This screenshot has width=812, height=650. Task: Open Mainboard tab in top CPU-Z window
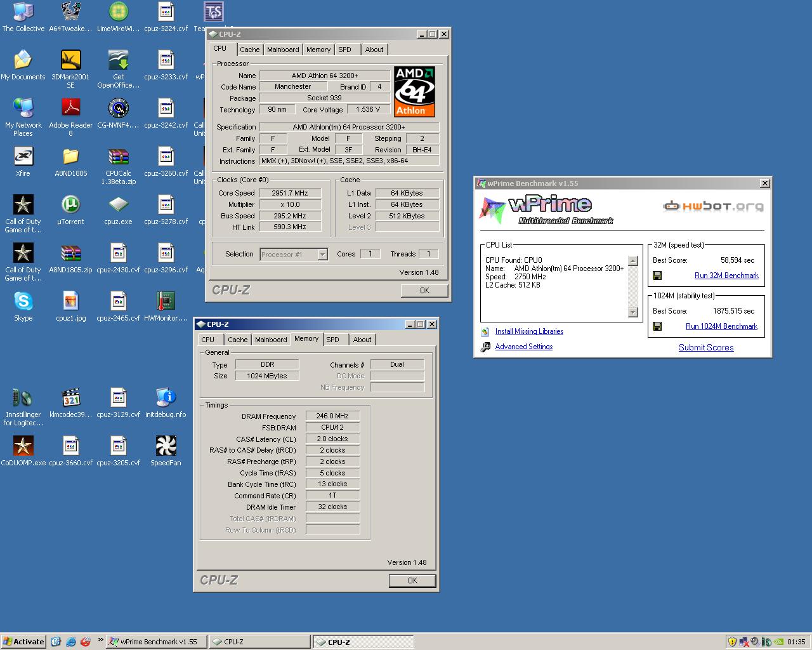point(283,50)
